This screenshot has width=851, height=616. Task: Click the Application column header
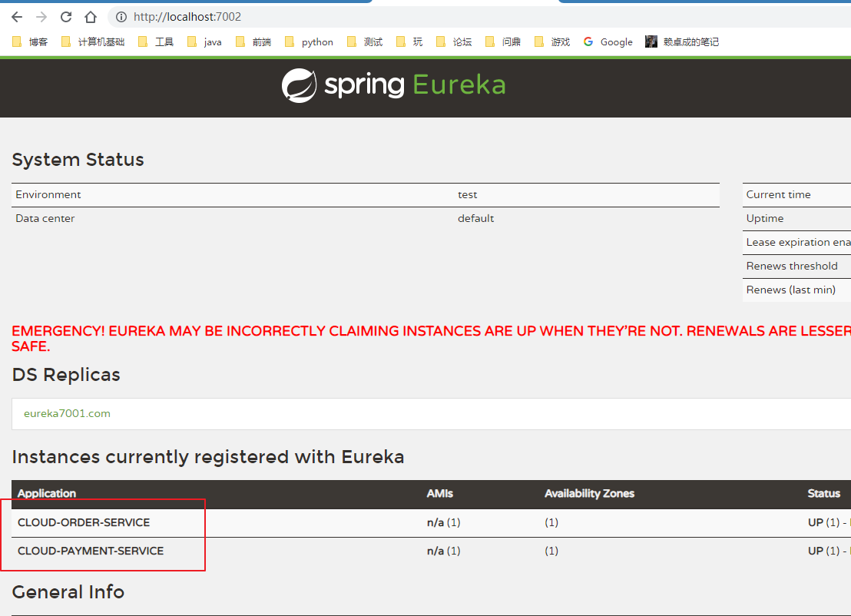click(47, 493)
